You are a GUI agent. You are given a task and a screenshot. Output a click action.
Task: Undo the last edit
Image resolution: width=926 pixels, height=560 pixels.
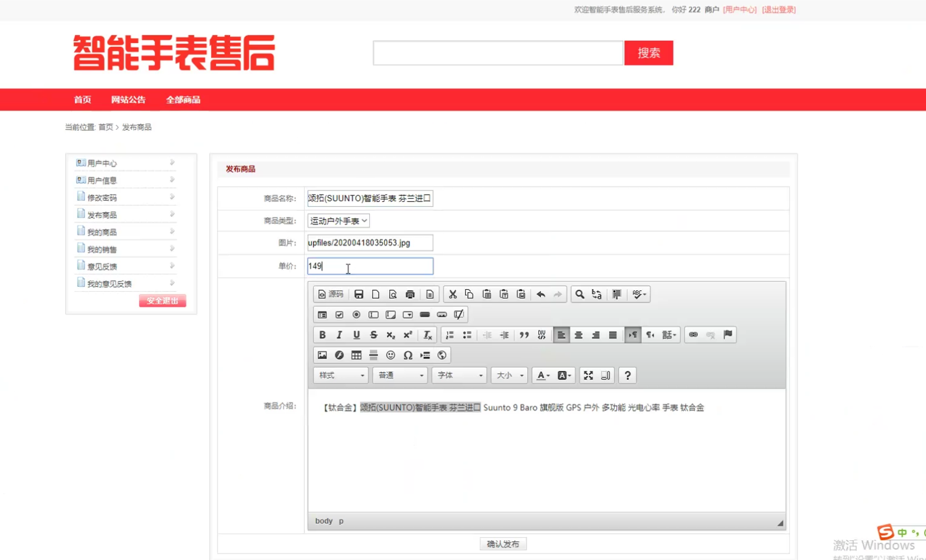coord(540,294)
